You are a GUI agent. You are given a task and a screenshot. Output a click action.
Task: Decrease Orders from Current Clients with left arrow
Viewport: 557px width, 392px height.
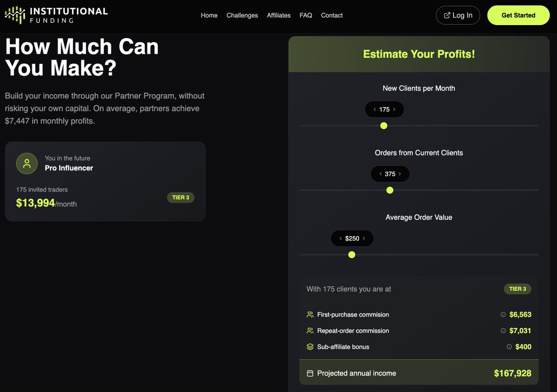(381, 174)
